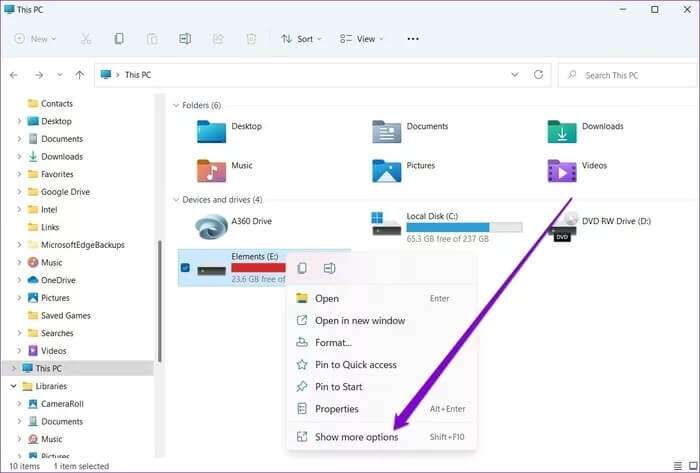
Task: Click the Local Disk (C:) usage bar
Action: [x=464, y=227]
